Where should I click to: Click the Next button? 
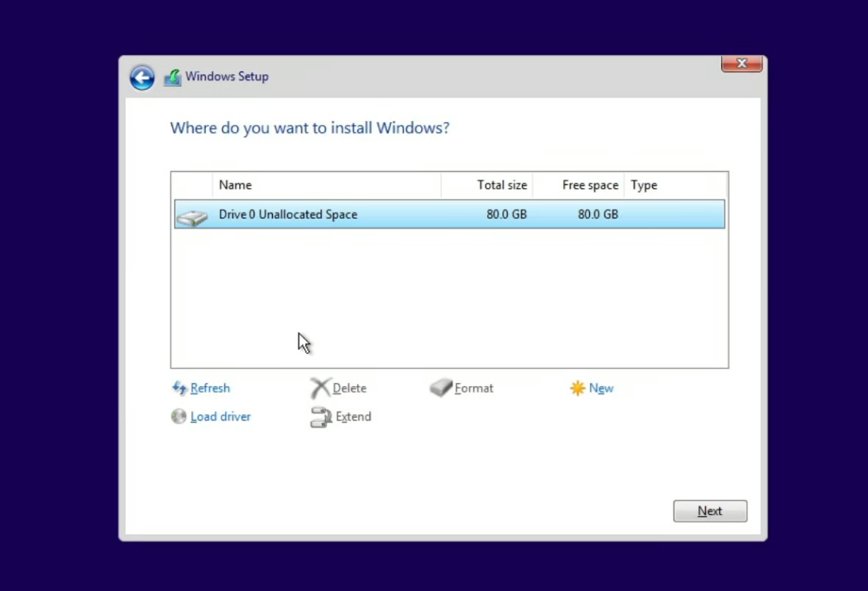click(x=709, y=510)
